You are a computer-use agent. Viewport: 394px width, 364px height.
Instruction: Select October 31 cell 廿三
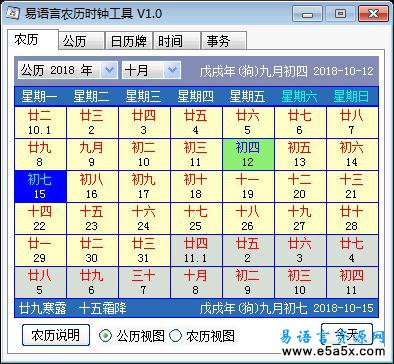pyautogui.click(x=144, y=251)
